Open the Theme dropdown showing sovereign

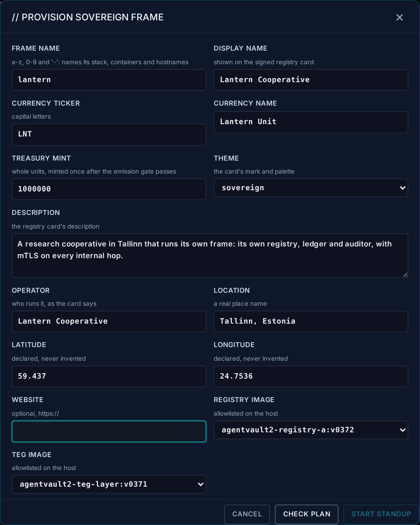[x=311, y=188]
